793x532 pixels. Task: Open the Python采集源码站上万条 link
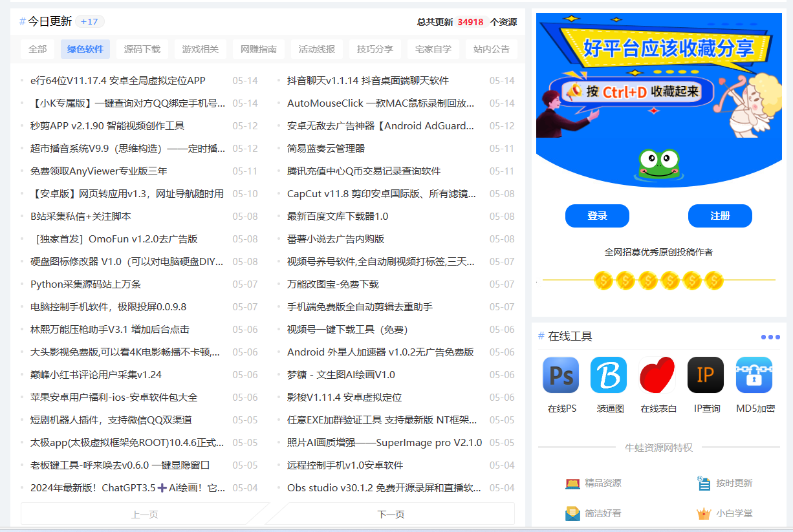coord(85,284)
